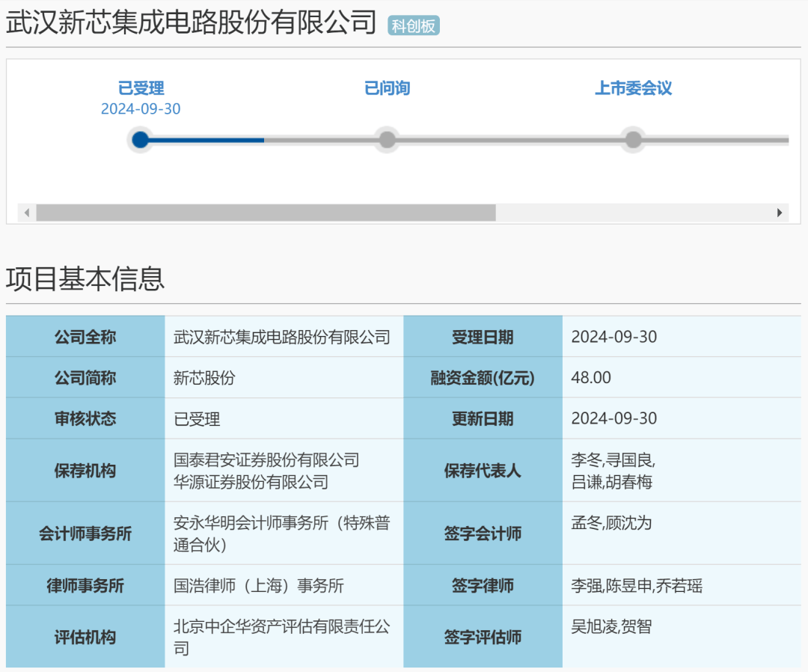Click the scrollbar right arrow
Screen dimensions: 808x672
click(780, 213)
